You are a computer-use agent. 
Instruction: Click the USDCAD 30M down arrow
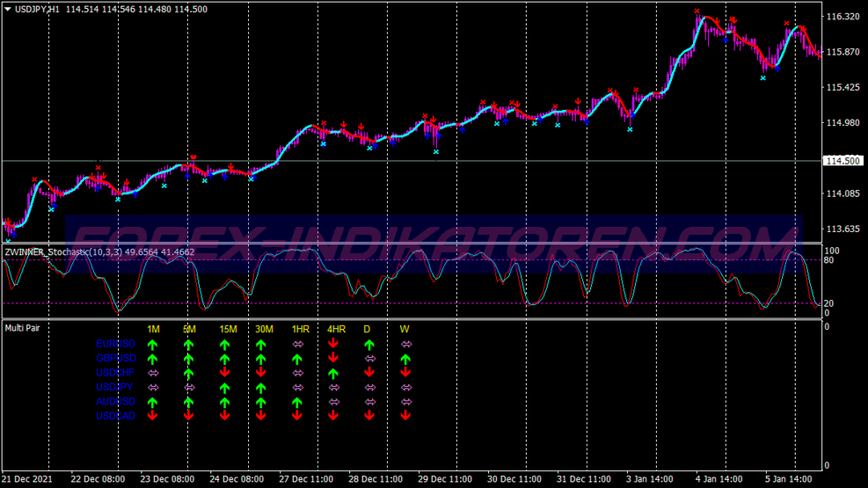[261, 416]
